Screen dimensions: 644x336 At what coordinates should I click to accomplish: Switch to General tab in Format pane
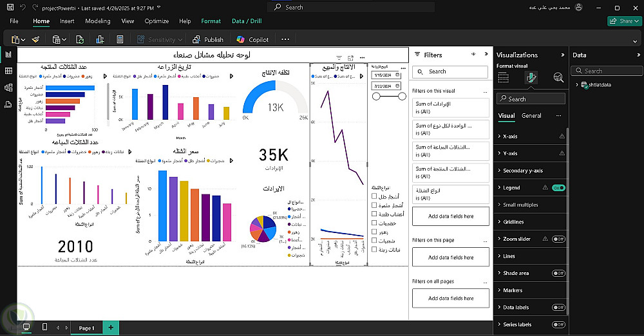point(531,116)
